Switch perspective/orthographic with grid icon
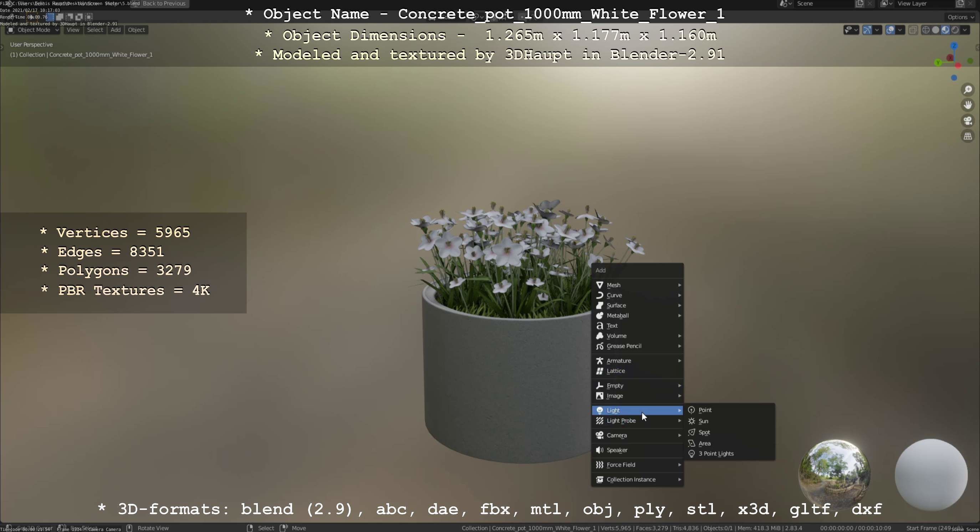This screenshot has width=980, height=532. click(x=968, y=136)
